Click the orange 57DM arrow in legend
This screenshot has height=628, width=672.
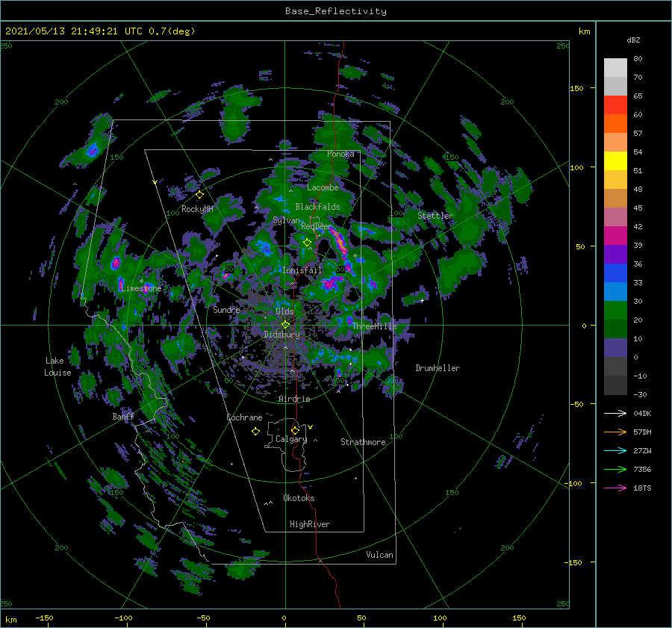[615, 432]
